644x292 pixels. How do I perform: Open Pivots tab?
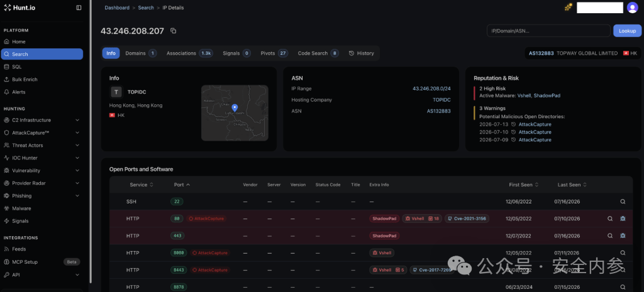pyautogui.click(x=274, y=53)
